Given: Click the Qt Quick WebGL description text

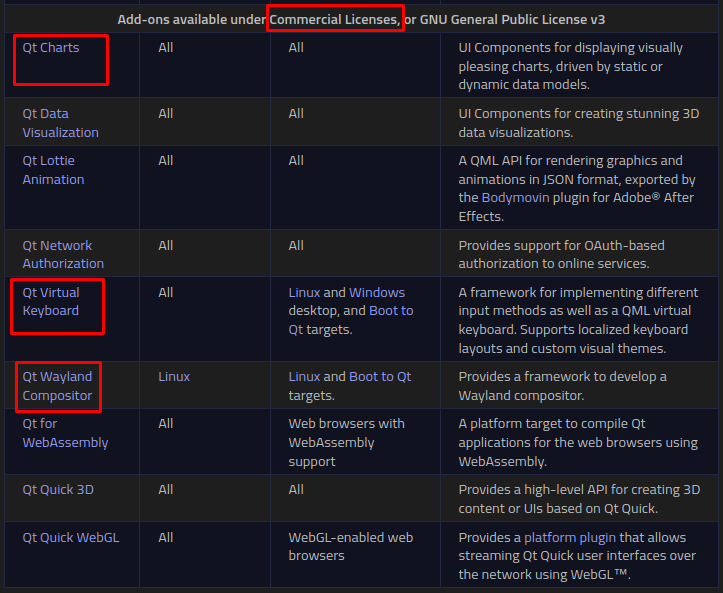Looking at the screenshot, I should [577, 556].
